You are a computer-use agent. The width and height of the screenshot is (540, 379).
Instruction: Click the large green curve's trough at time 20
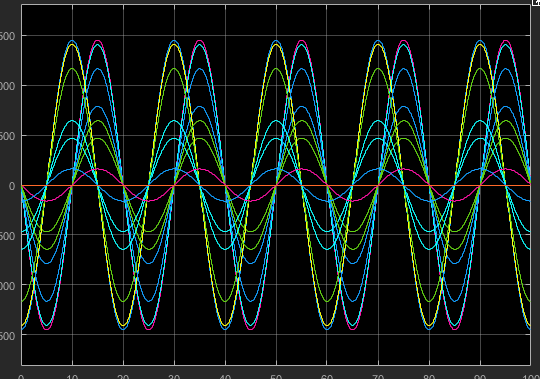click(x=123, y=301)
